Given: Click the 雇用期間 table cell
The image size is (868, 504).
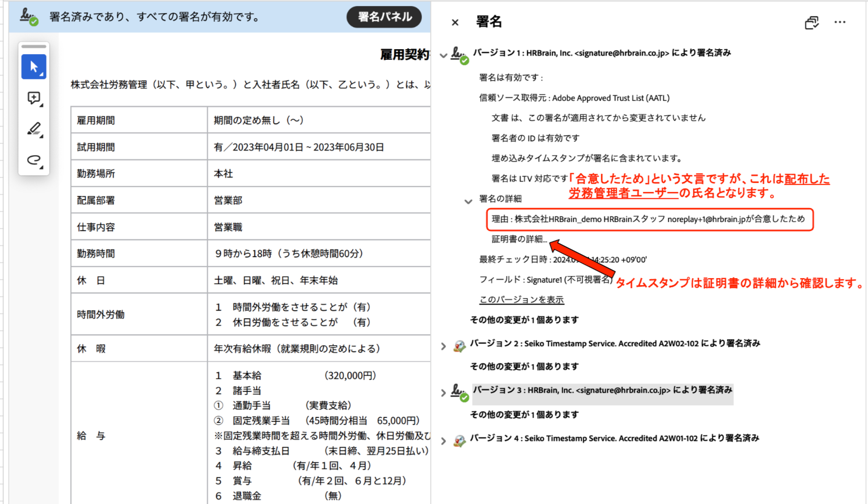Looking at the screenshot, I should coord(139,120).
